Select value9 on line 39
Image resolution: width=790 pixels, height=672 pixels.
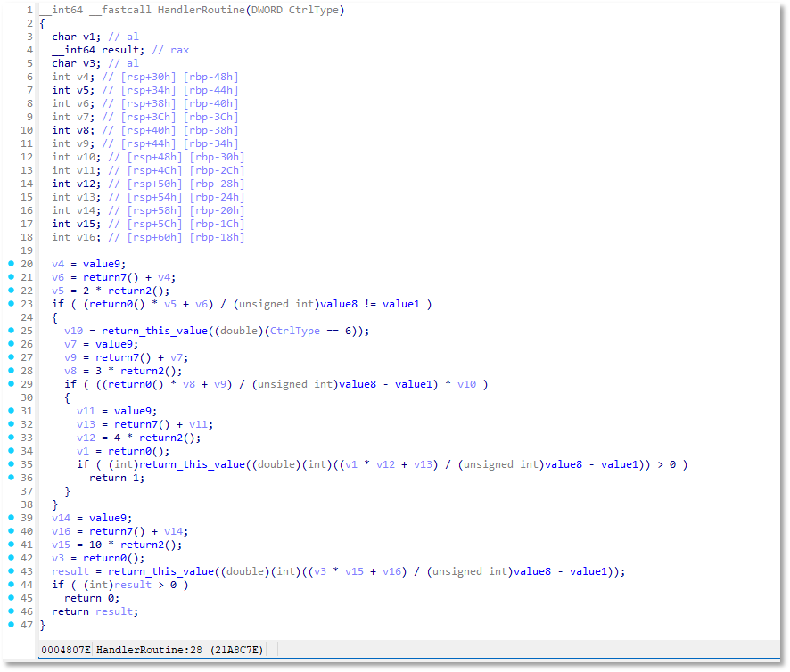click(x=113, y=518)
